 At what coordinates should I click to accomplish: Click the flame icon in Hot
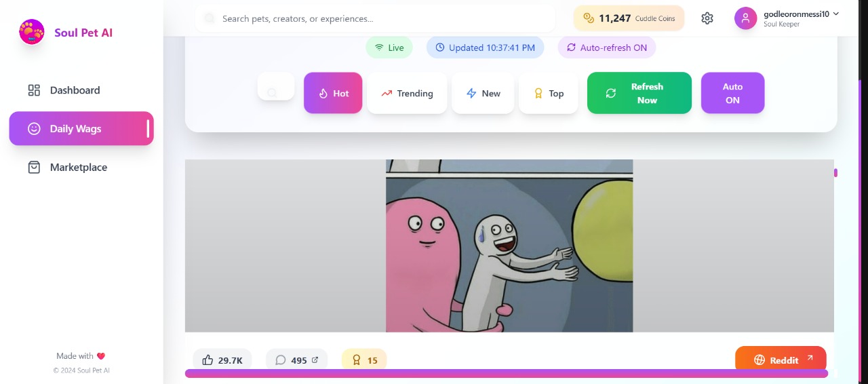[x=323, y=94]
